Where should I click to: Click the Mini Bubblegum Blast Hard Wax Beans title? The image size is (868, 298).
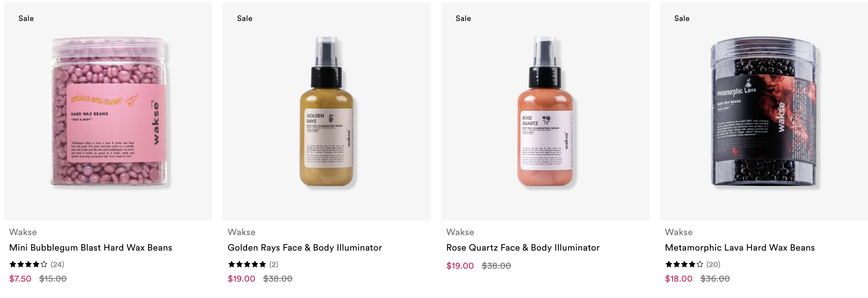(91, 248)
